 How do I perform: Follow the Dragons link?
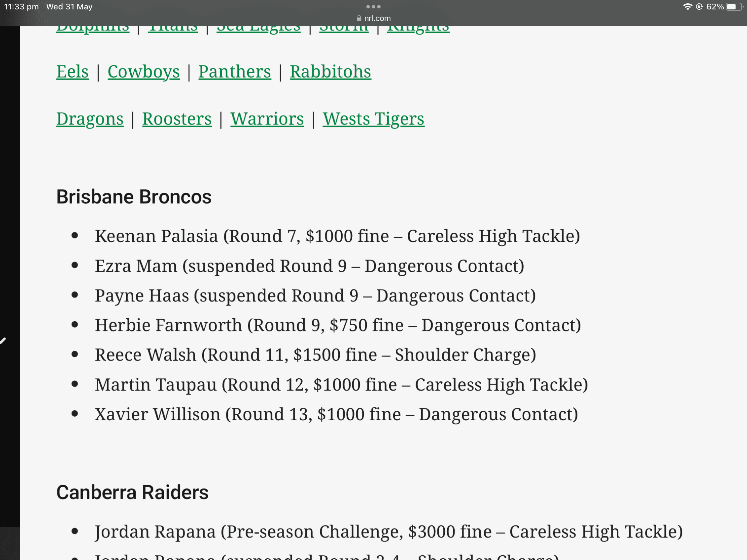(x=90, y=119)
